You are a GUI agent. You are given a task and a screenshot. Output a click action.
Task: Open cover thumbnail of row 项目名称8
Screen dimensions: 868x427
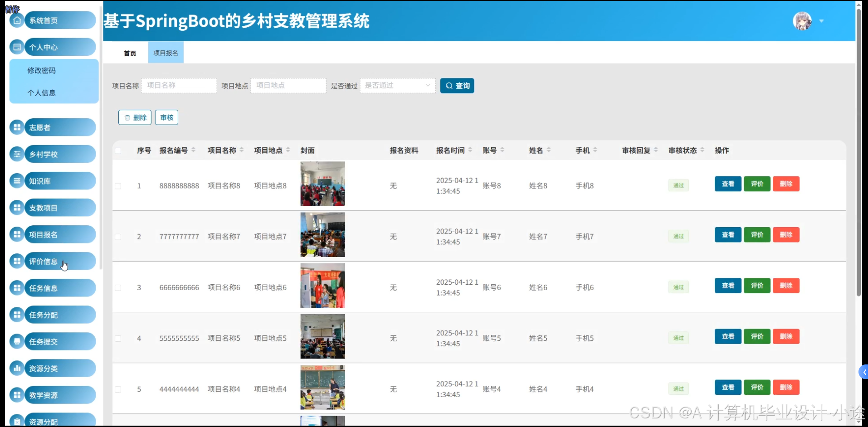tap(322, 184)
